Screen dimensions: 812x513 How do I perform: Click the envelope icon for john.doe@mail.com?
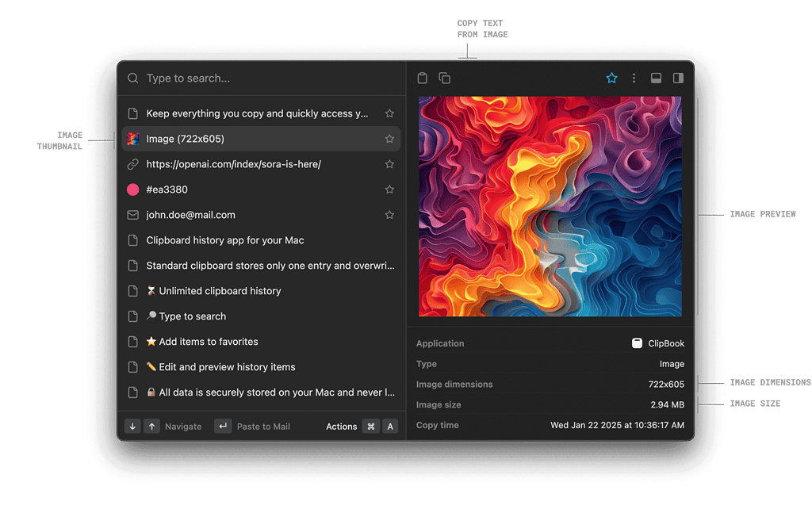click(133, 215)
